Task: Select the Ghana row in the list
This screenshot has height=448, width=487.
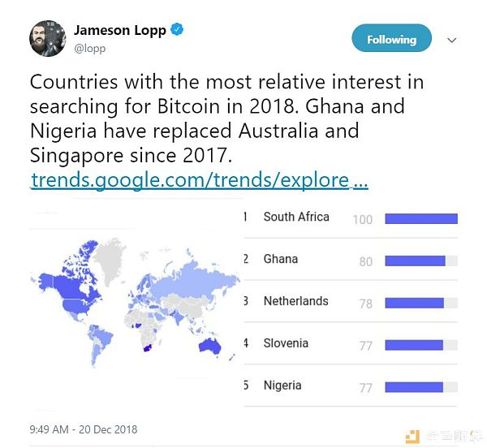Action: 351,260
